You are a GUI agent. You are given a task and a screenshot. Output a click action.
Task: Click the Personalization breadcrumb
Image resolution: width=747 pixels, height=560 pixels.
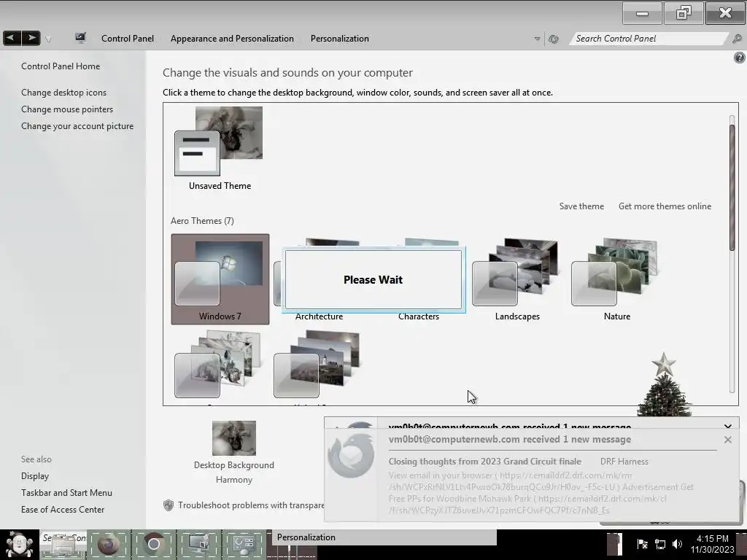[x=340, y=39]
